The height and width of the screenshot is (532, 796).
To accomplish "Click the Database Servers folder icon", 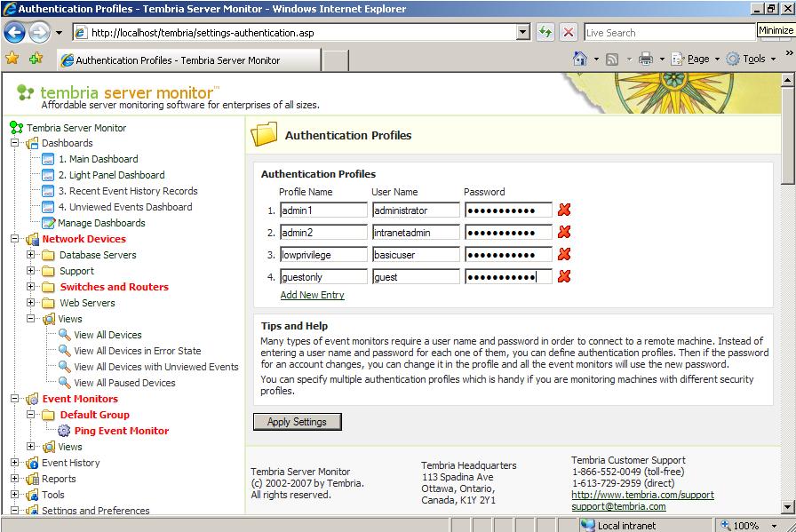I will (48, 255).
